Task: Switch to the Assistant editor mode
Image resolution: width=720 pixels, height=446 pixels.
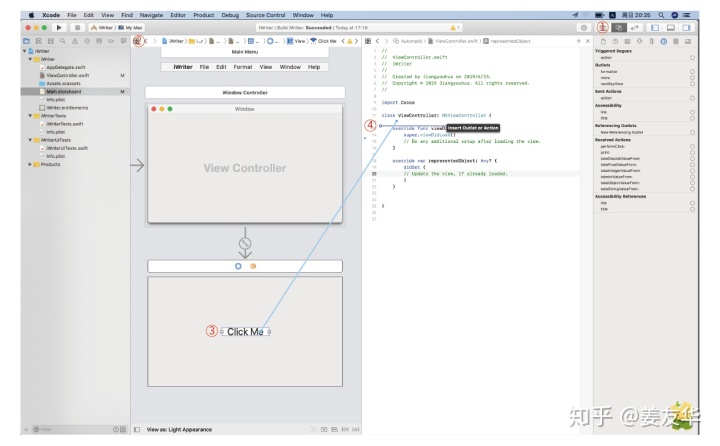Action: pos(619,28)
